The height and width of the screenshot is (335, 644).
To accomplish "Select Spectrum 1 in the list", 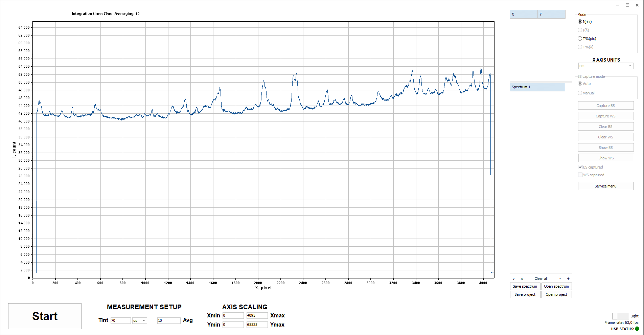I will pyautogui.click(x=537, y=87).
